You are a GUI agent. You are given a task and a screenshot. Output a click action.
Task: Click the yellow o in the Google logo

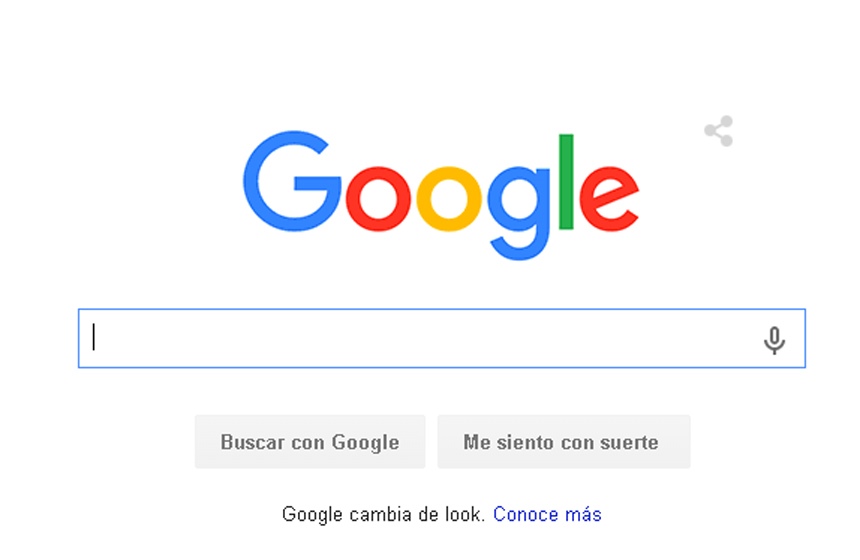[x=449, y=199]
